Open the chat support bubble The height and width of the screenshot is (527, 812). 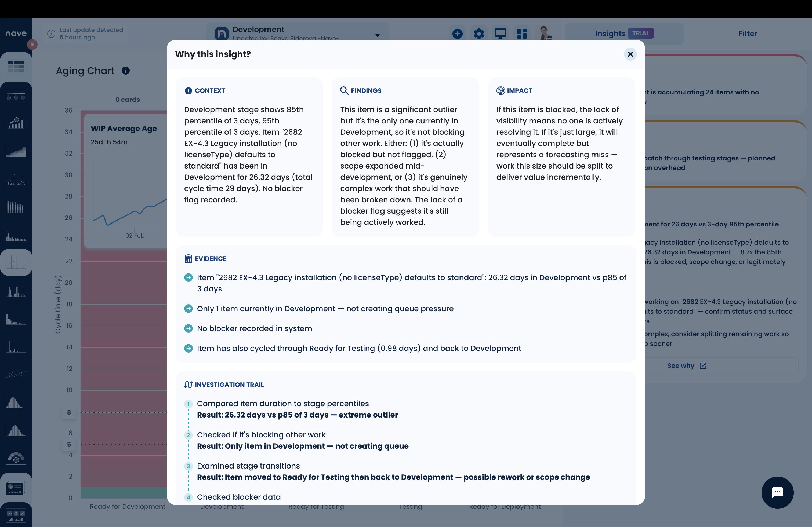click(x=777, y=492)
